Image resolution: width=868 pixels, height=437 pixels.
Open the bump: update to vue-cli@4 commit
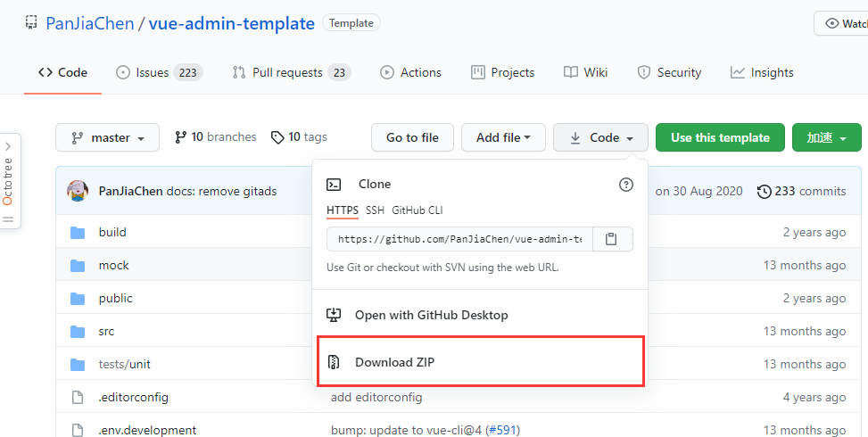pos(408,431)
